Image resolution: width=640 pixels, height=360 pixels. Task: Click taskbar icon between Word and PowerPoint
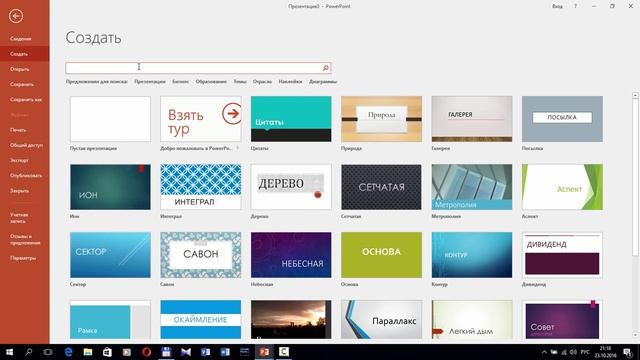coord(244,352)
